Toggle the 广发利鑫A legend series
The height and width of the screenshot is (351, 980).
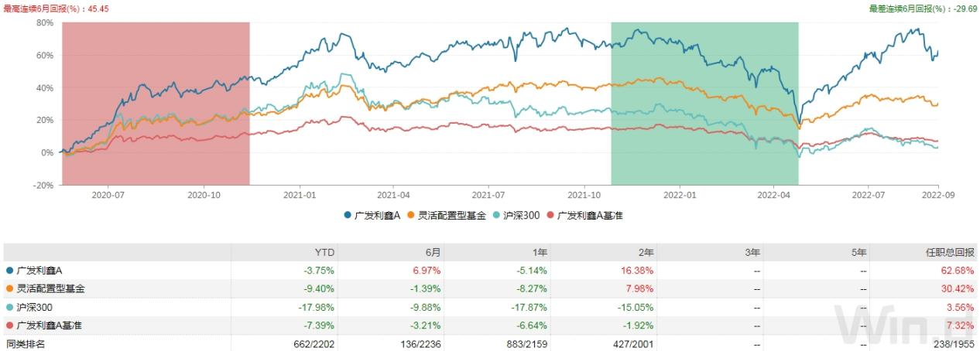coord(373,216)
